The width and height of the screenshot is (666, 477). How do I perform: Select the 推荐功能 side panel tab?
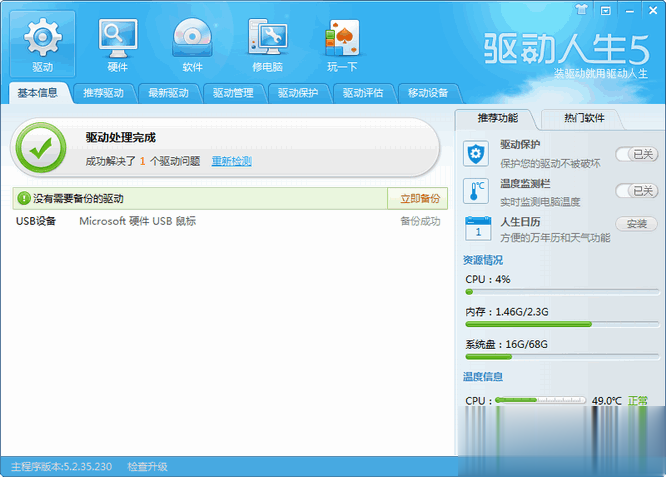(x=497, y=118)
